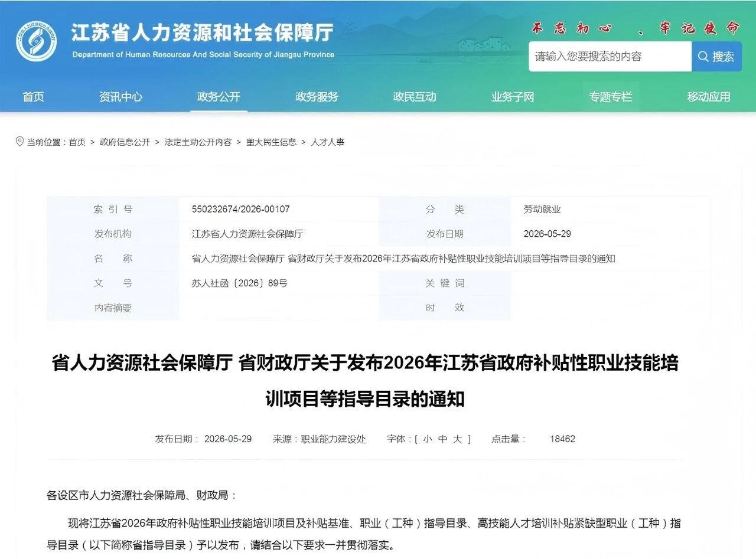Screen dimensions: 756x559
Task: Select issuing agency 江苏省人力资源社会保障厅 in table
Action: point(247,234)
